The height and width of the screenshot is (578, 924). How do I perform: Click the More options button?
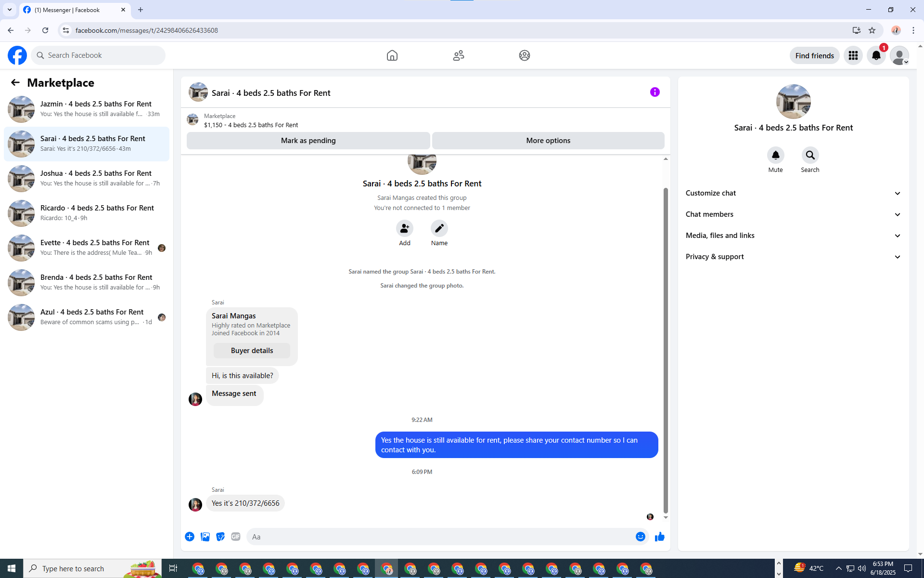(x=548, y=141)
